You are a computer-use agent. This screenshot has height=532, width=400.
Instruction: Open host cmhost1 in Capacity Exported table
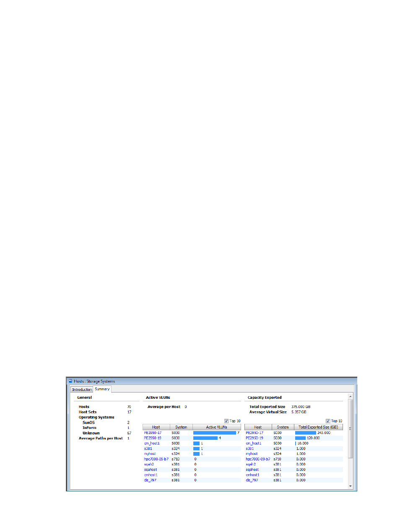tap(253, 475)
